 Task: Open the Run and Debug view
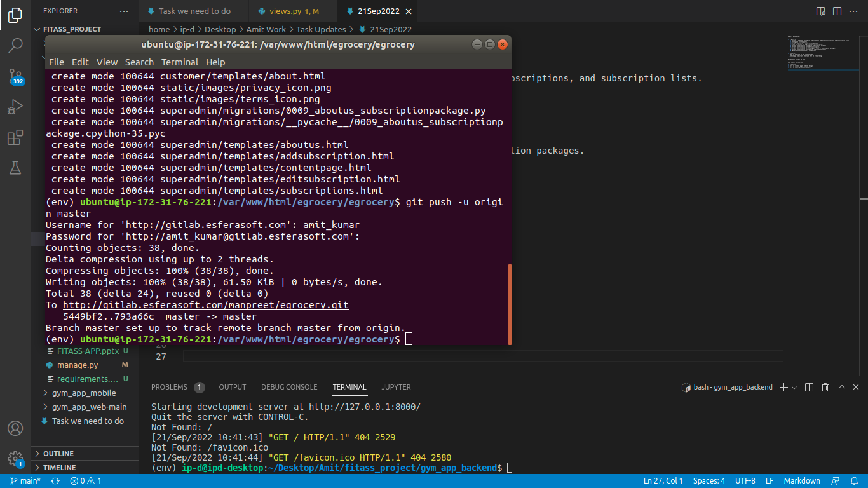point(15,107)
